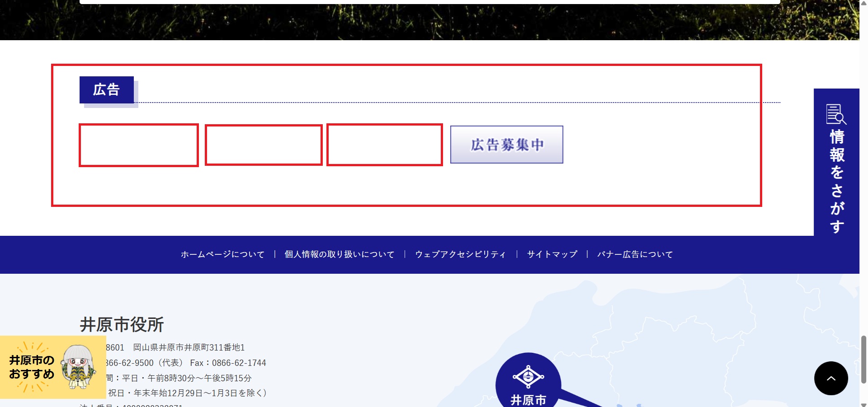Screen dimensions: 868x407
Task: Click the 井原市役所 heading text
Action: point(122,324)
